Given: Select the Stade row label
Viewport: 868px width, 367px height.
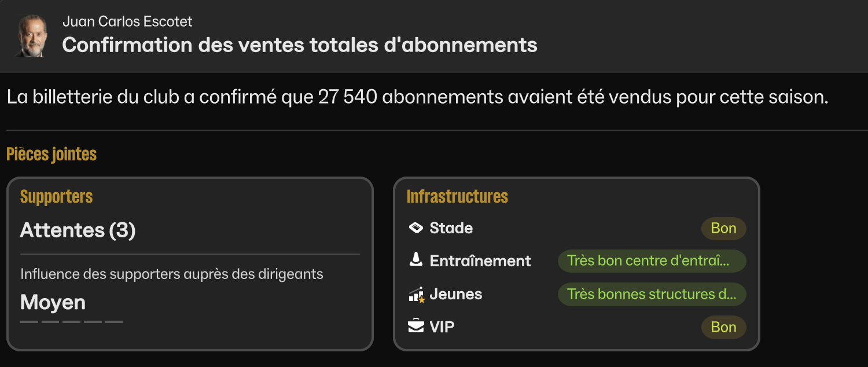Looking at the screenshot, I should point(451,228).
